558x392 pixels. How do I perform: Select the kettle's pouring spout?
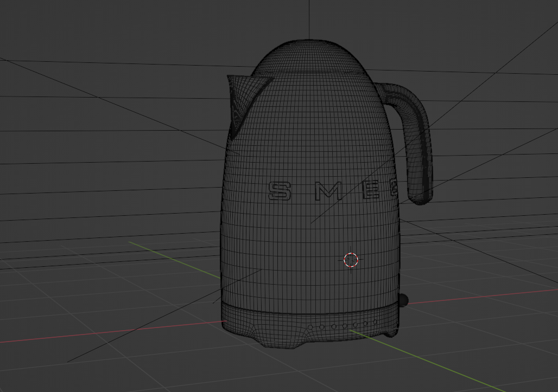(240, 100)
